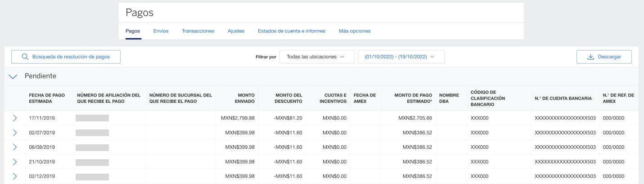Click Búsqueda de resolución de pagos button

[x=66, y=57]
